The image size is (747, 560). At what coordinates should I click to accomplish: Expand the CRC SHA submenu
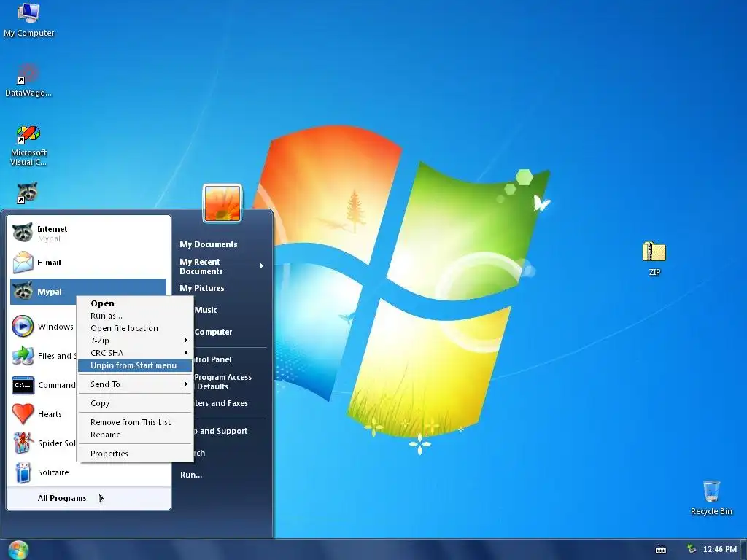[x=135, y=353]
